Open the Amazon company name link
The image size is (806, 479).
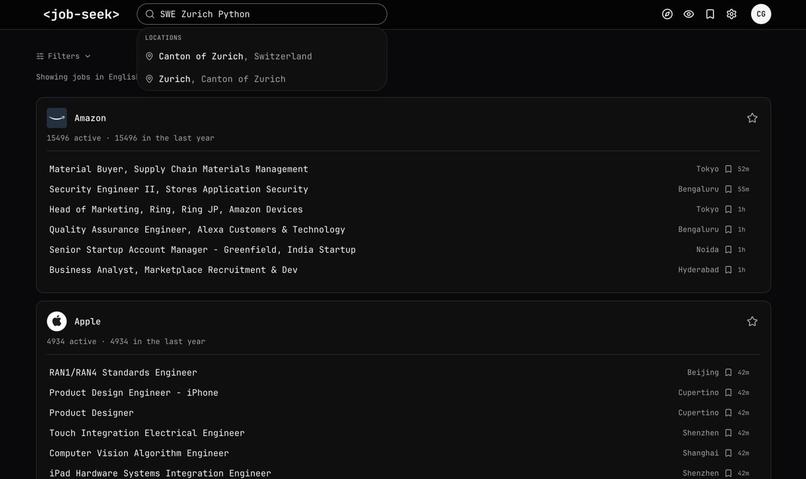(90, 118)
